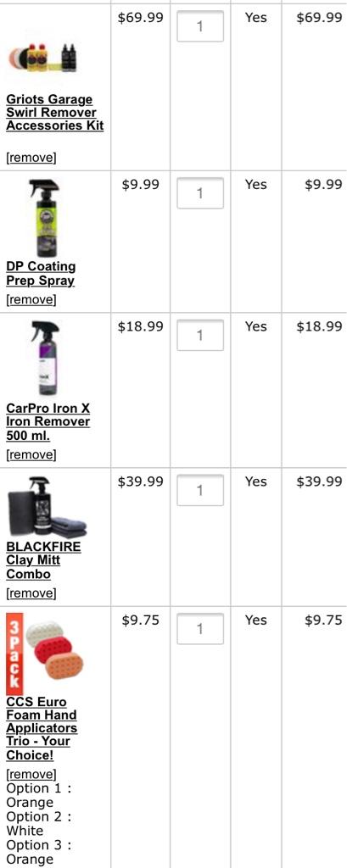Edit quantity field for BLACKFIRE Clay Mitt Combo
Screen dimensions: 347x868
pyautogui.click(x=200, y=490)
